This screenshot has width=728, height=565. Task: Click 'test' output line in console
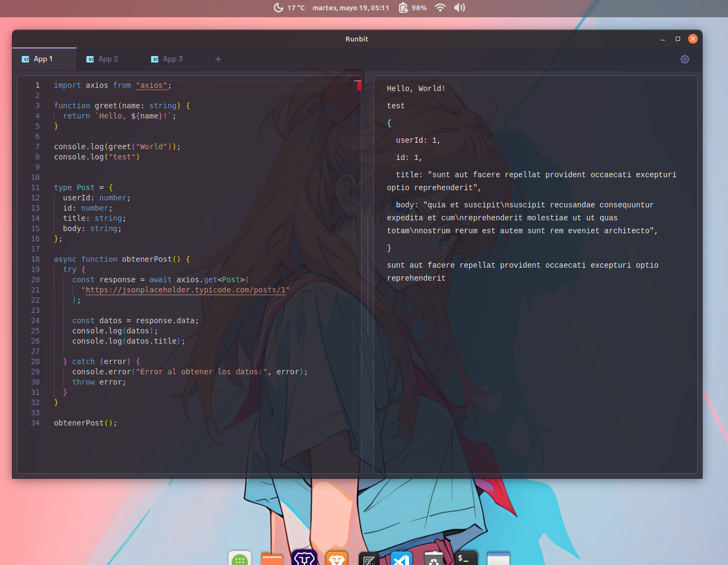tap(396, 106)
